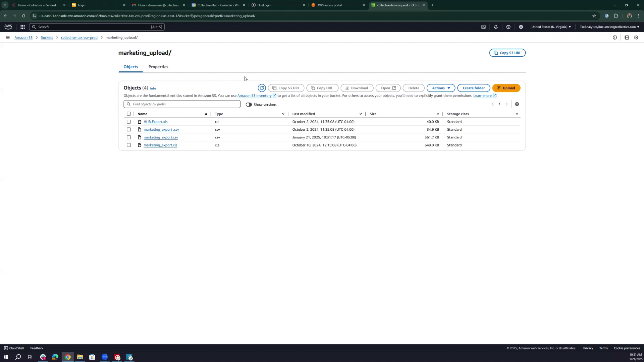
Task: Bookmark this page with the star icon
Action: pyautogui.click(x=594, y=16)
